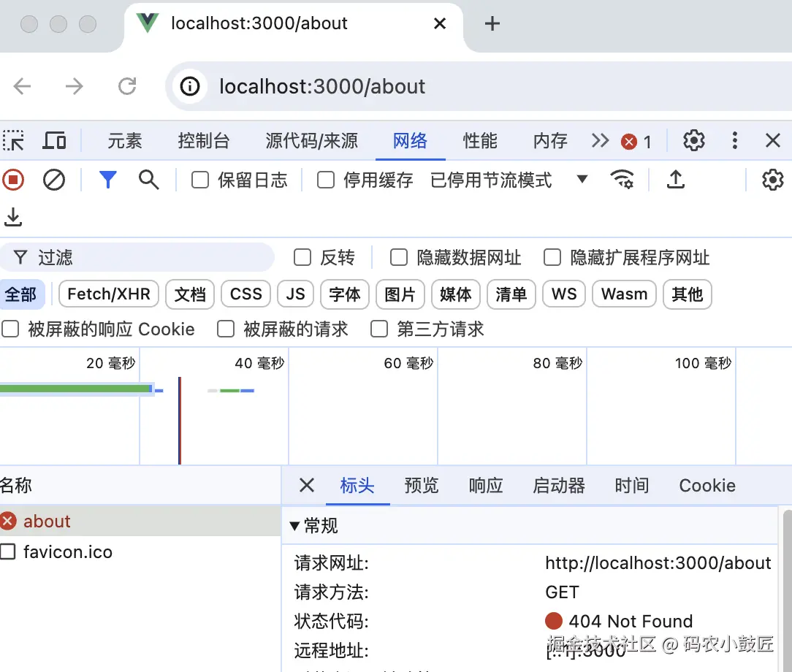Open the network search magnifier
The image size is (792, 672).
pos(148,180)
